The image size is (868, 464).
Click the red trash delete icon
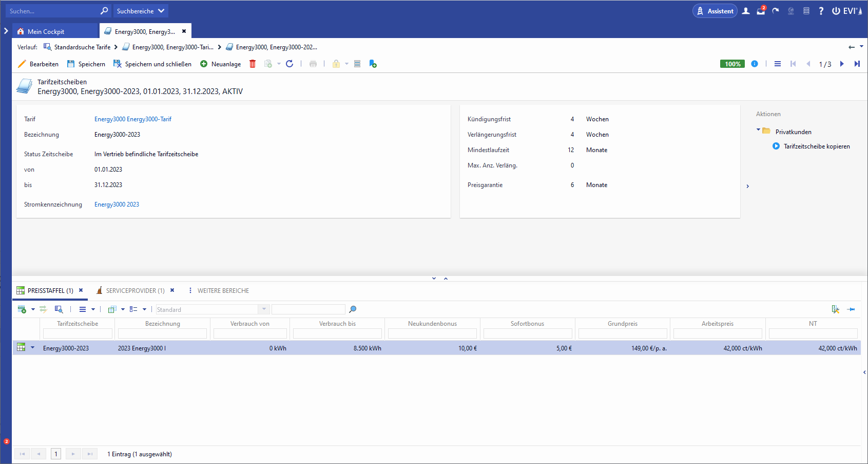pos(253,64)
